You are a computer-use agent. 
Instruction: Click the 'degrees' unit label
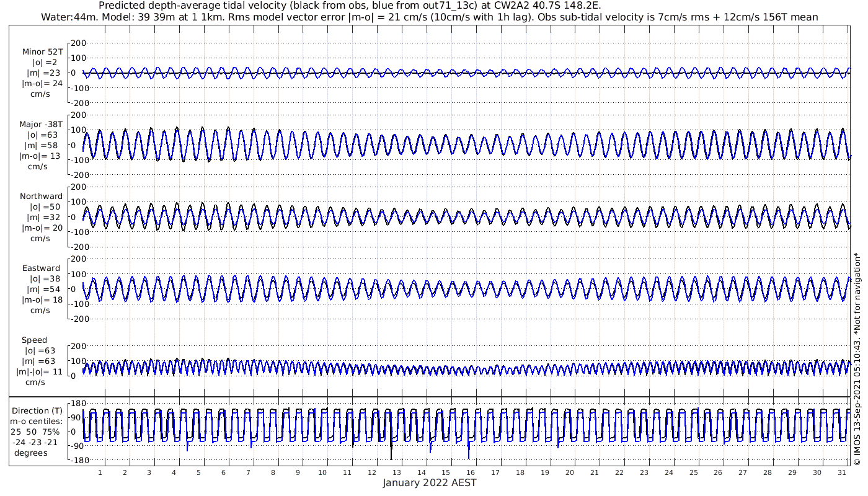tap(30, 453)
